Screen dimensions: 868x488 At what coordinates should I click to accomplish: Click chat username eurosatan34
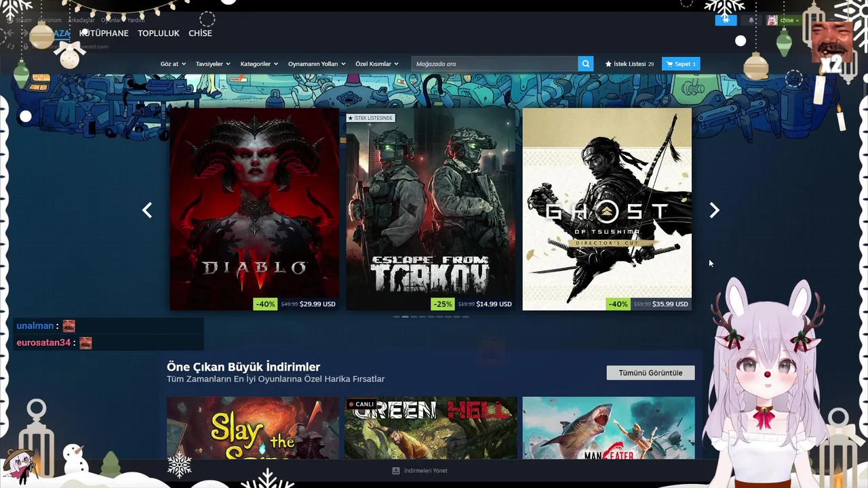[43, 343]
